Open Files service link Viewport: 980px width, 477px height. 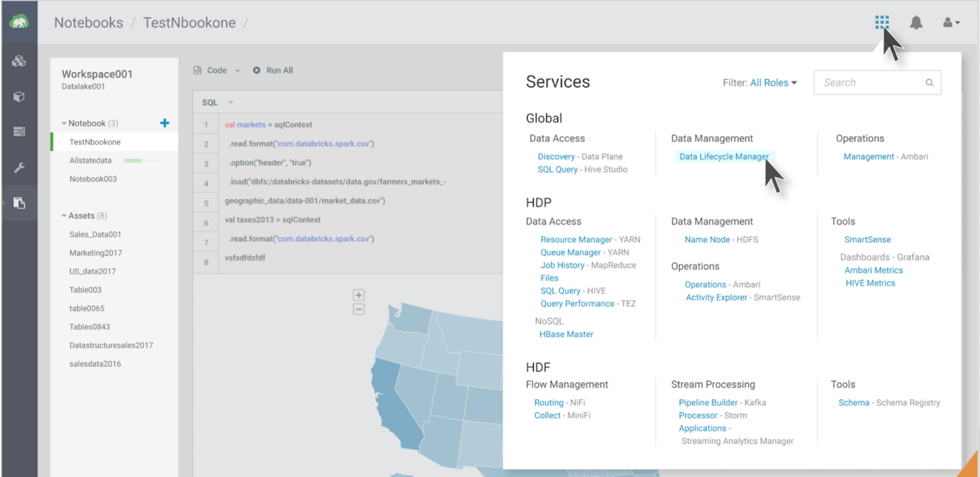coord(549,278)
